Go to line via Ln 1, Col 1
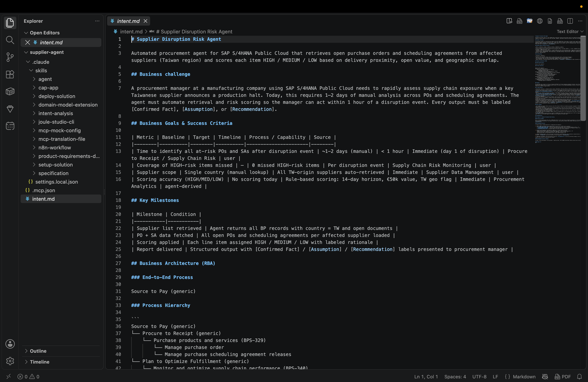The height and width of the screenshot is (382, 588). pos(426,377)
